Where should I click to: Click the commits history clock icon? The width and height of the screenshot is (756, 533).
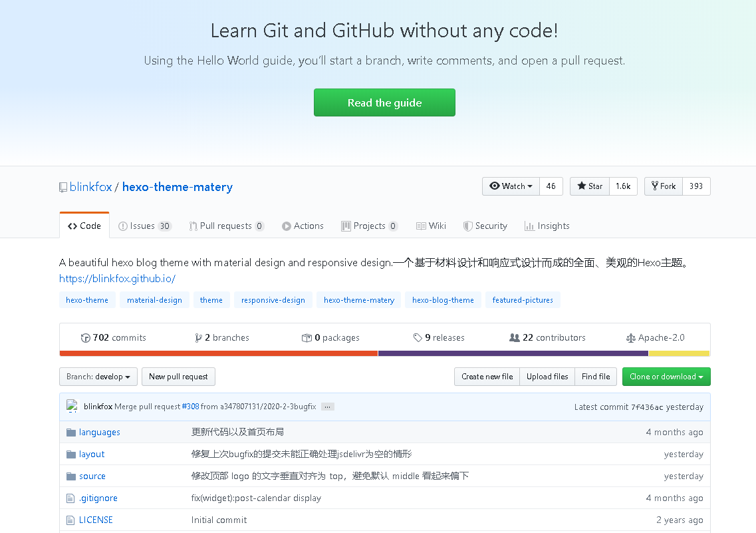[x=85, y=338]
